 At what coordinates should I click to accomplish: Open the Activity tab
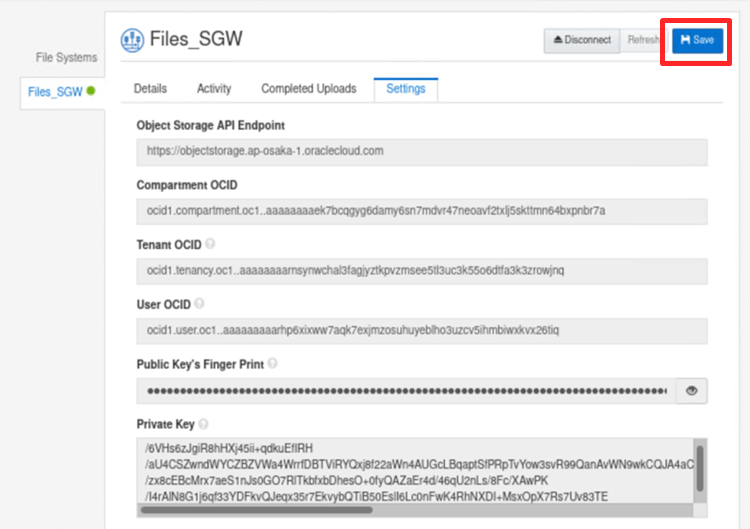coord(214,89)
